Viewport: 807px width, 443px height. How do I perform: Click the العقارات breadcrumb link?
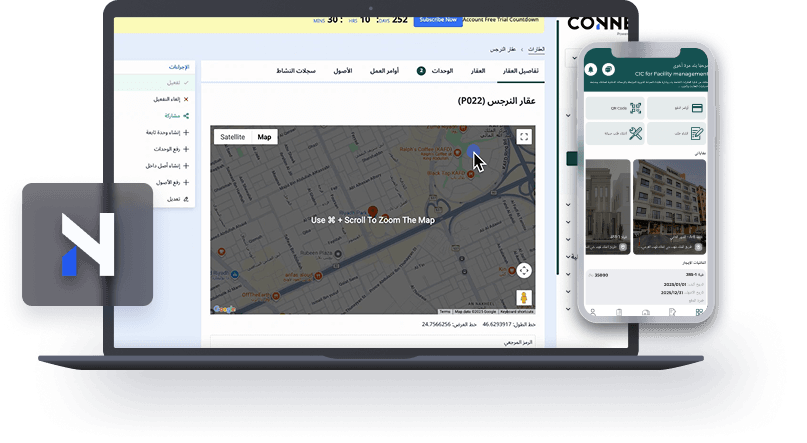click(x=535, y=48)
